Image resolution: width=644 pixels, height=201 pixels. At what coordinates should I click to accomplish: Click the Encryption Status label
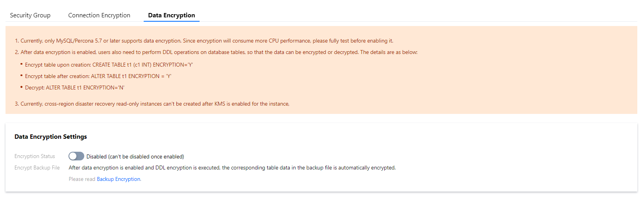[35, 156]
